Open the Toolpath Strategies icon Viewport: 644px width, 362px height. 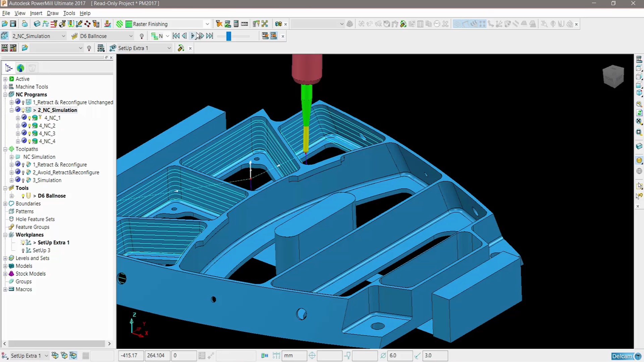119,24
